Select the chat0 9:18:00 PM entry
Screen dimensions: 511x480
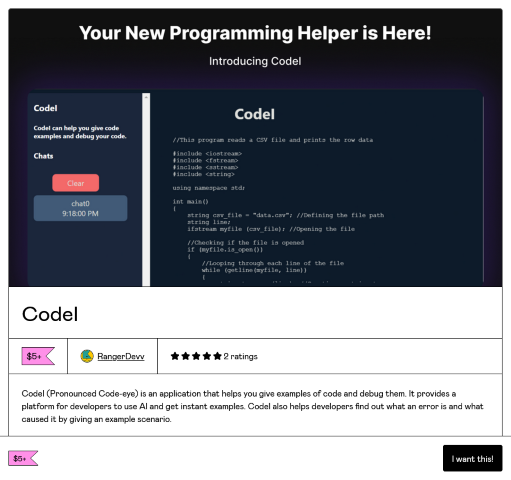tap(80, 208)
